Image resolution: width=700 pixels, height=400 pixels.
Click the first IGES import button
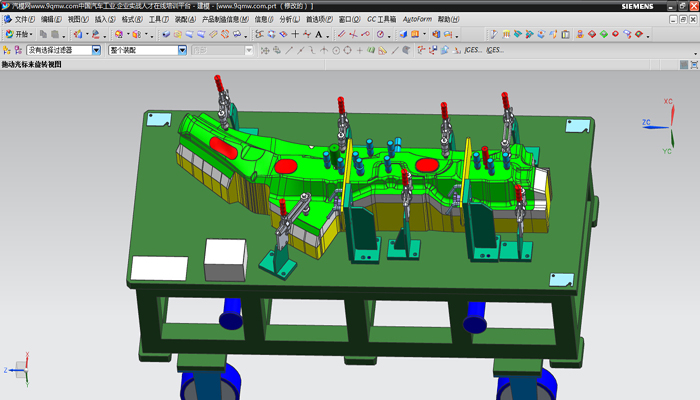point(473,50)
